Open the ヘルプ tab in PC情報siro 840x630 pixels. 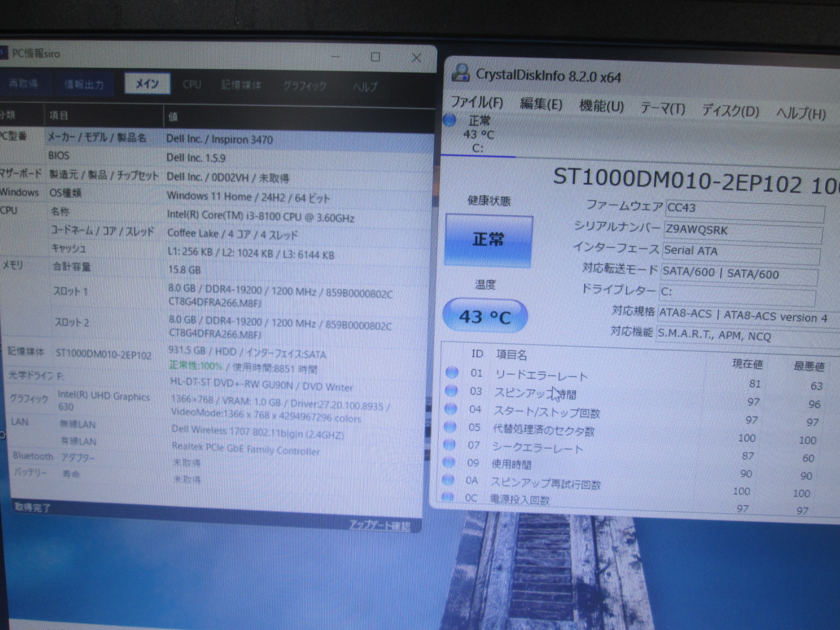click(365, 86)
